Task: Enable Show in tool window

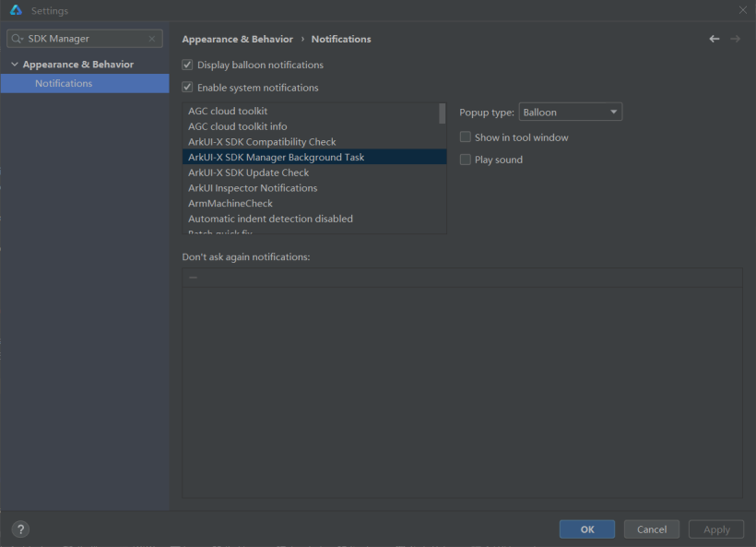Action: pyautogui.click(x=466, y=137)
